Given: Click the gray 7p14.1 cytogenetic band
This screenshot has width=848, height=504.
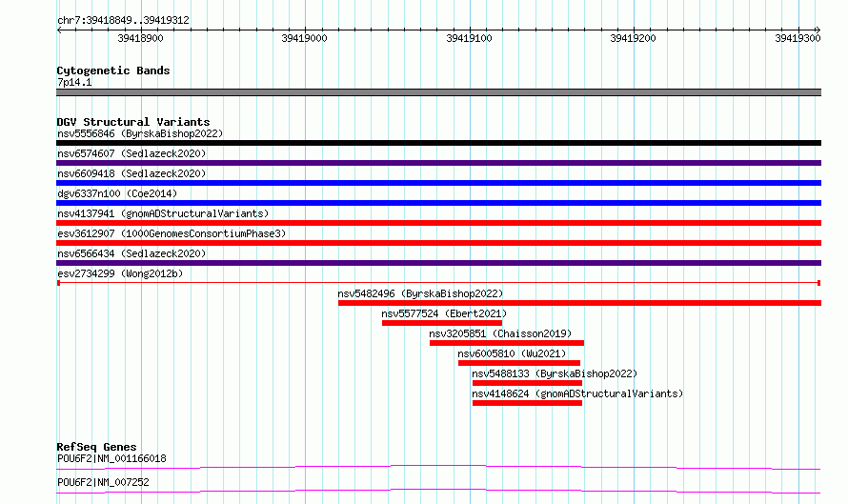Looking at the screenshot, I should click(438, 92).
